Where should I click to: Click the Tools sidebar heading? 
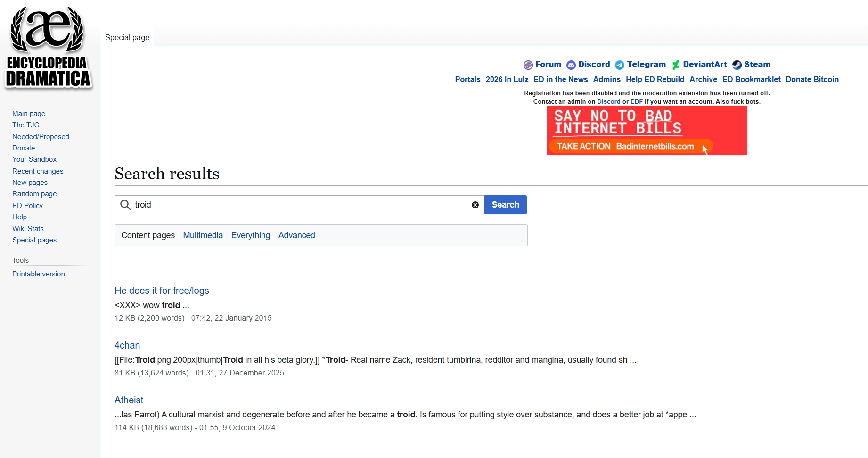(20, 260)
